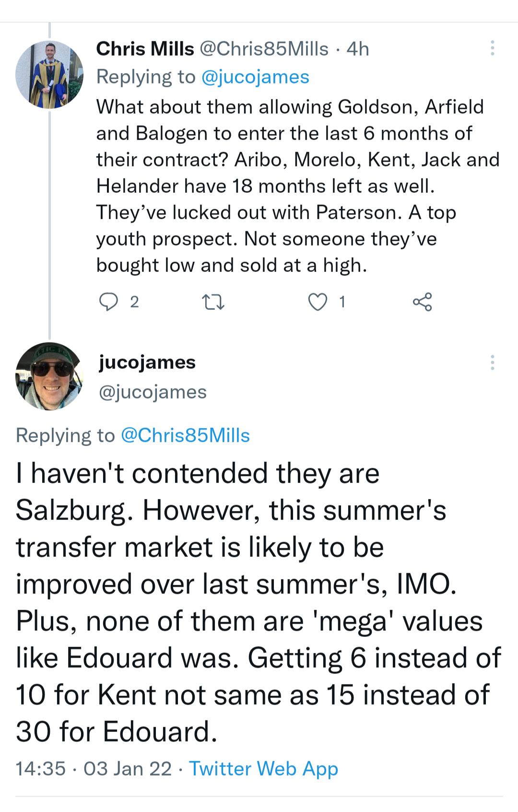
Task: Open more options on jucojames' tweet
Action: 492,363
